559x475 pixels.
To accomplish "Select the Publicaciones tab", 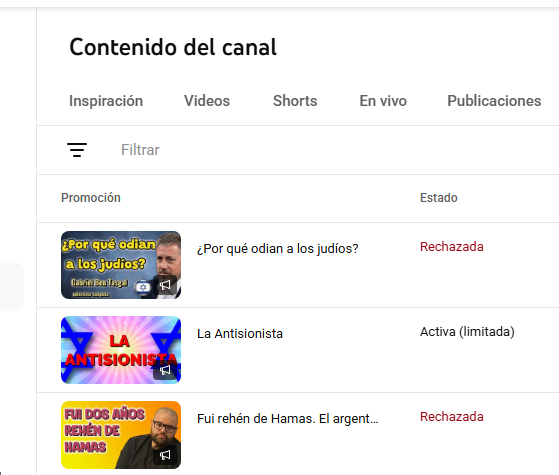I will click(x=494, y=101).
